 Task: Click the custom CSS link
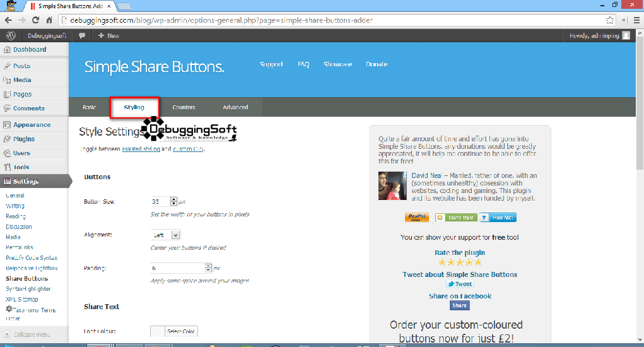click(188, 149)
